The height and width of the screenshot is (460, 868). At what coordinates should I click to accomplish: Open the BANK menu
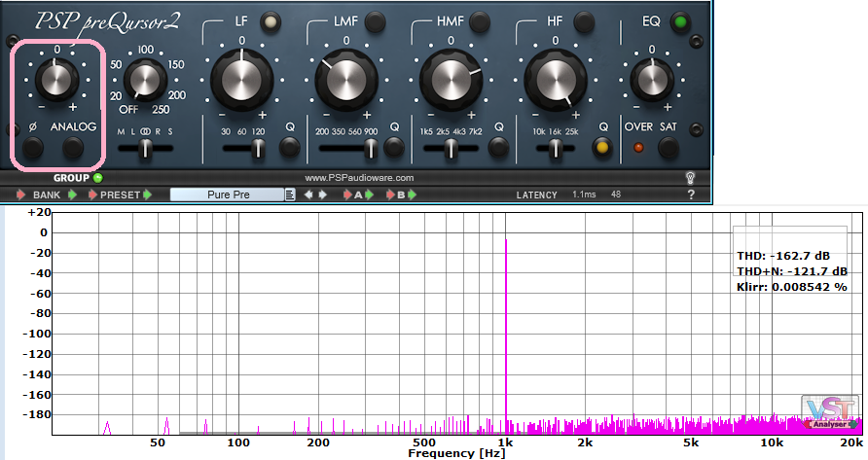[46, 195]
